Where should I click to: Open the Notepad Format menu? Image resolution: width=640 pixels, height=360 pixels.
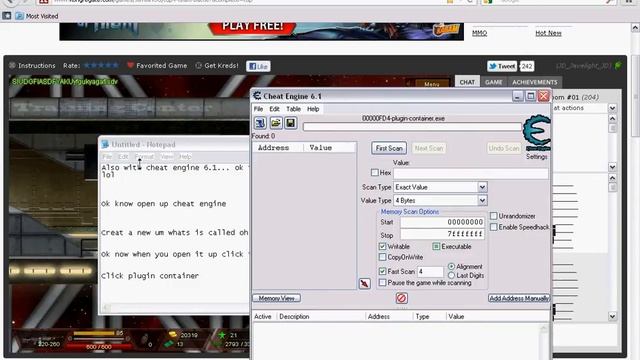click(x=144, y=157)
